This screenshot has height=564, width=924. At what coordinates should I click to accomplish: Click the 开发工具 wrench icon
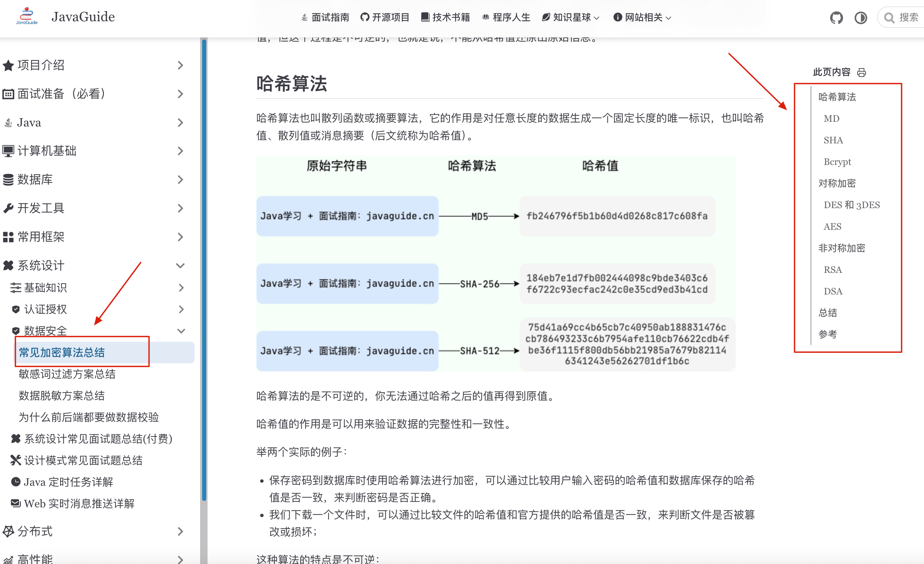8,208
